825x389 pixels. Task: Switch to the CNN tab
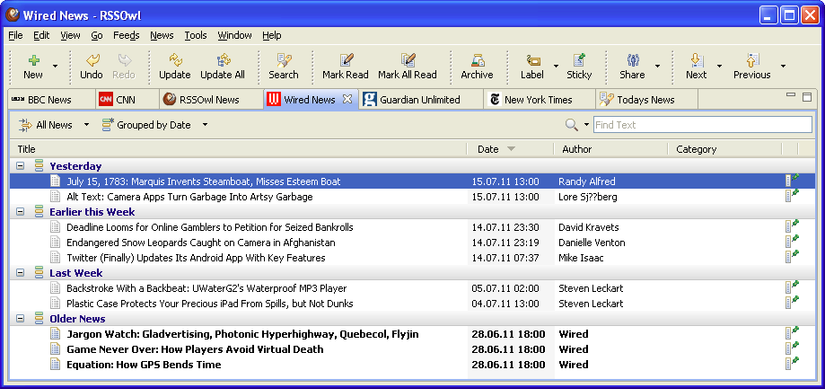[128, 99]
